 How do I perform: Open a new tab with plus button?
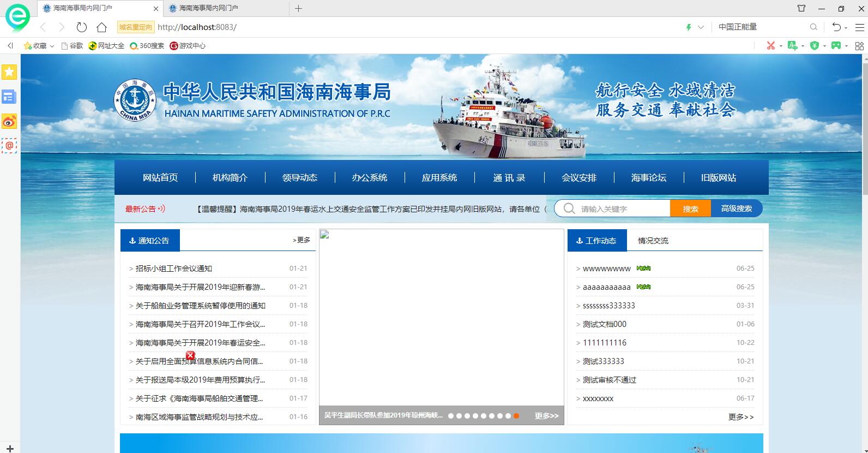point(298,8)
